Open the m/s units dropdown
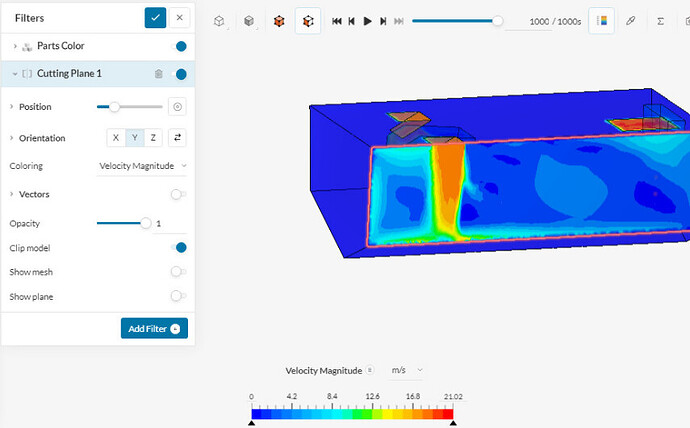This screenshot has width=690, height=428. coord(407,370)
